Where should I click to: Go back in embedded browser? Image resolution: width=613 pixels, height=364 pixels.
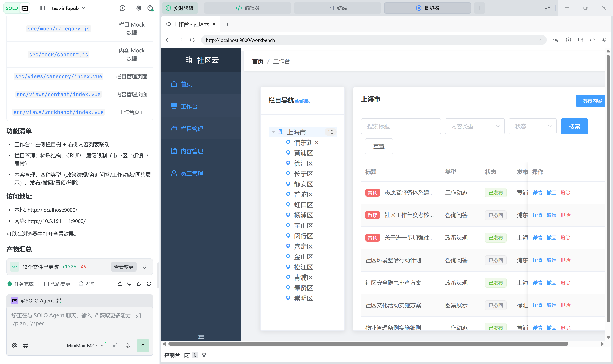point(168,40)
